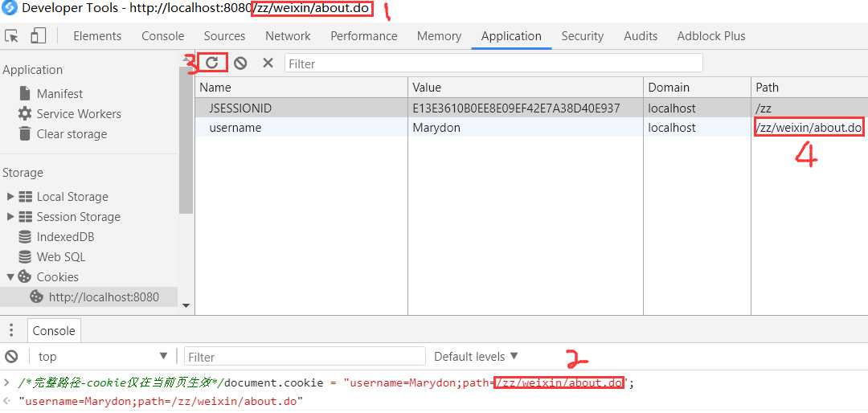The height and width of the screenshot is (413, 868).
Task: Switch to the Memory tab
Action: click(x=439, y=36)
